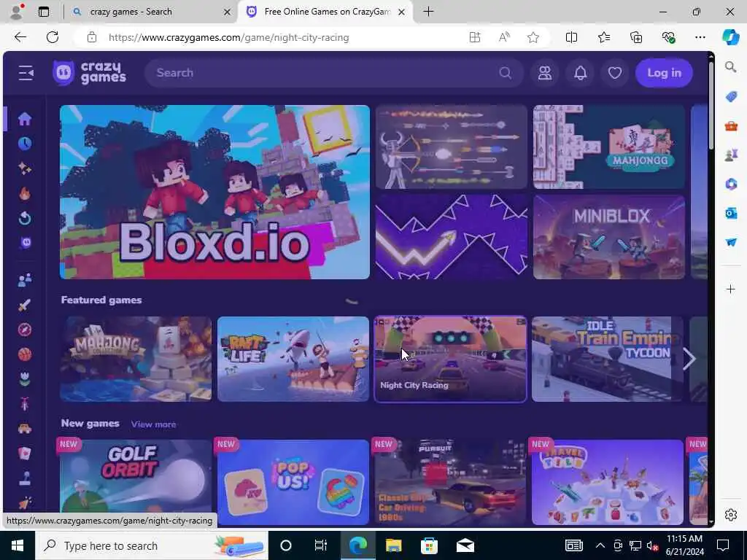Refresh the page

(x=53, y=37)
